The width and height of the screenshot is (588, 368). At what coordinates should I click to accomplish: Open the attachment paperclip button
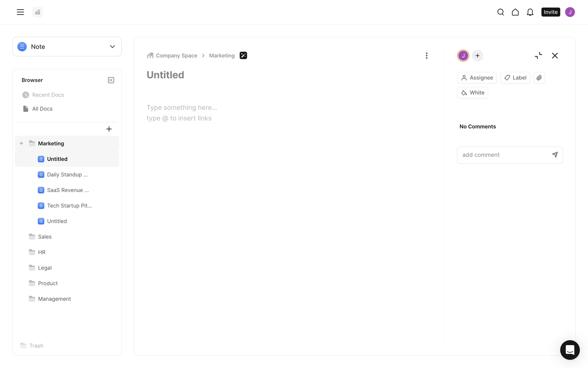coord(539,78)
